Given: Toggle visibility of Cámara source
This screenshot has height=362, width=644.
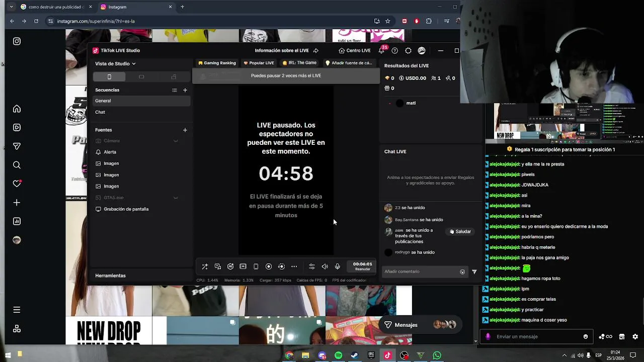Looking at the screenshot, I should 176,141.
